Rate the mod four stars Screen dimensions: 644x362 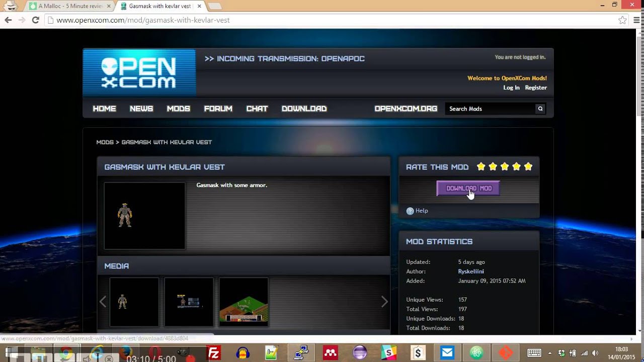tap(517, 166)
